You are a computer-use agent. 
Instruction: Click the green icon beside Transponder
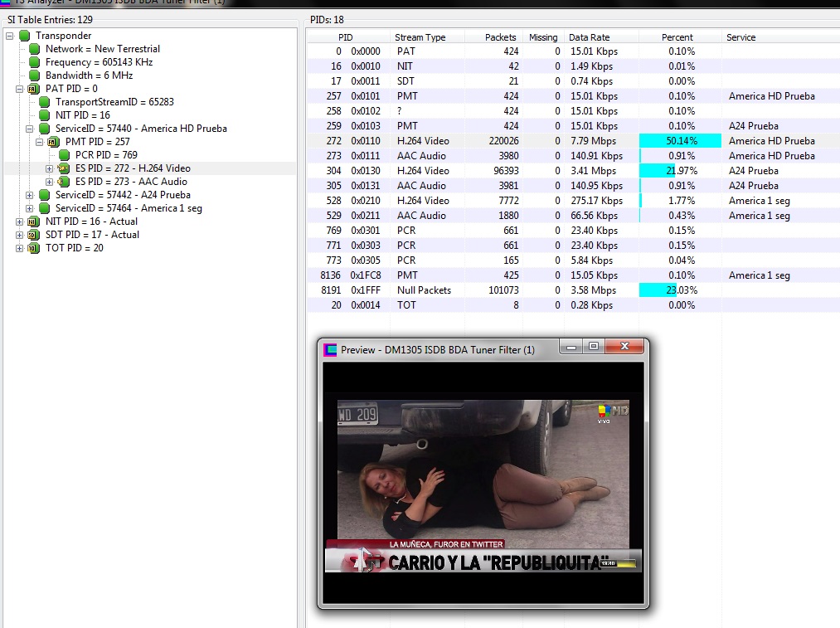(x=25, y=36)
